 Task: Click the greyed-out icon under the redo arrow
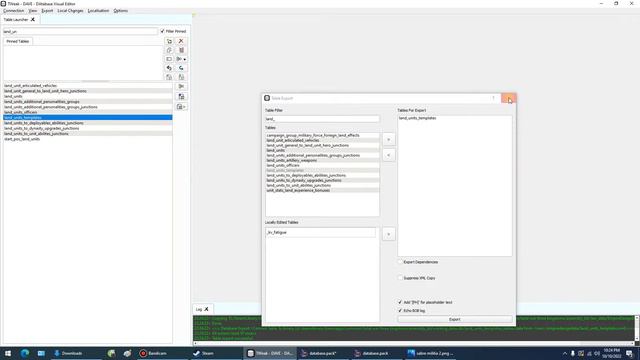181,77
